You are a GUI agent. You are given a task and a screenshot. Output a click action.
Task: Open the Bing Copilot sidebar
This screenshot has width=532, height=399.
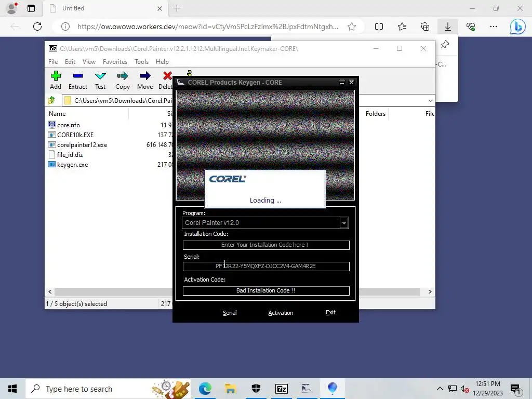pyautogui.click(x=518, y=26)
